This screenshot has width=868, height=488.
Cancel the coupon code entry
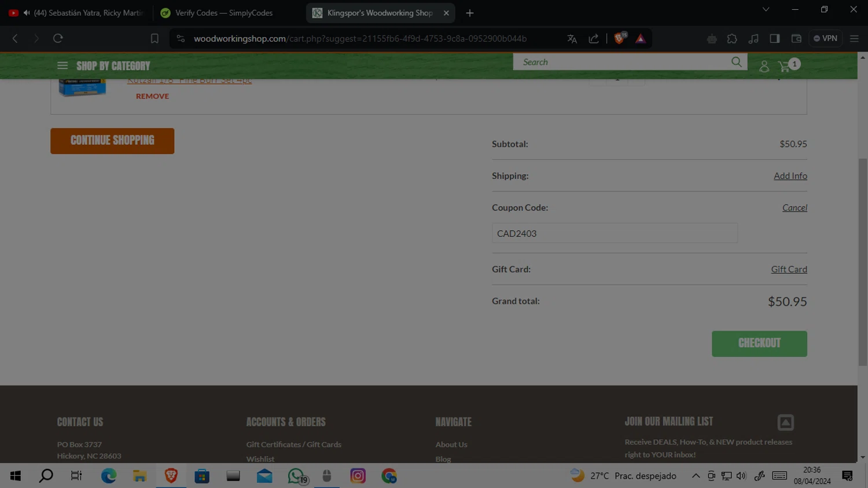coord(795,208)
